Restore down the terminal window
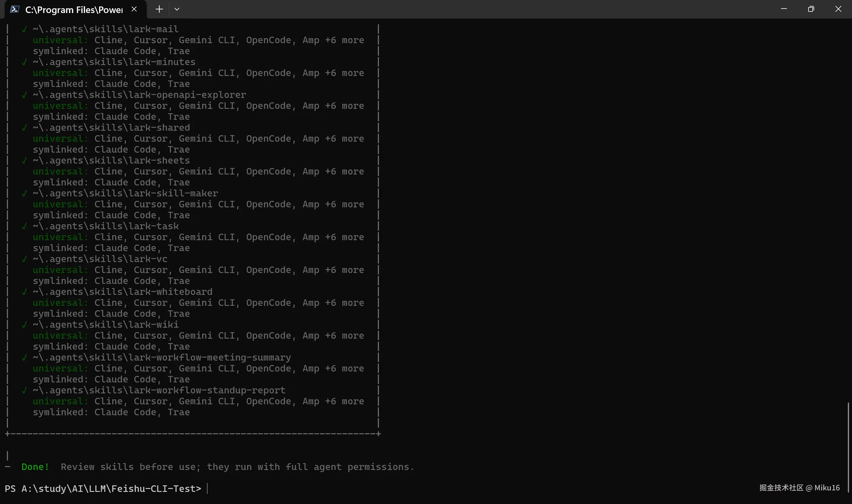 [811, 9]
